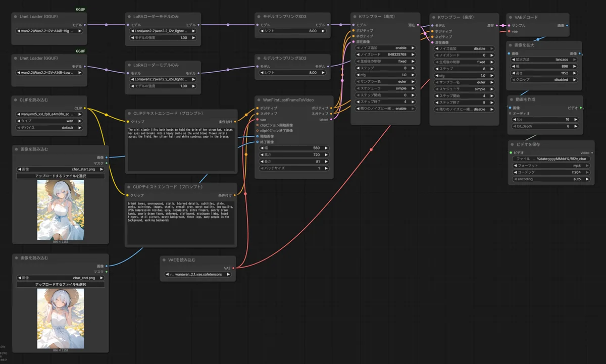Open the コーデック h264 dropdown
The width and height of the screenshot is (606, 364).
point(551,172)
